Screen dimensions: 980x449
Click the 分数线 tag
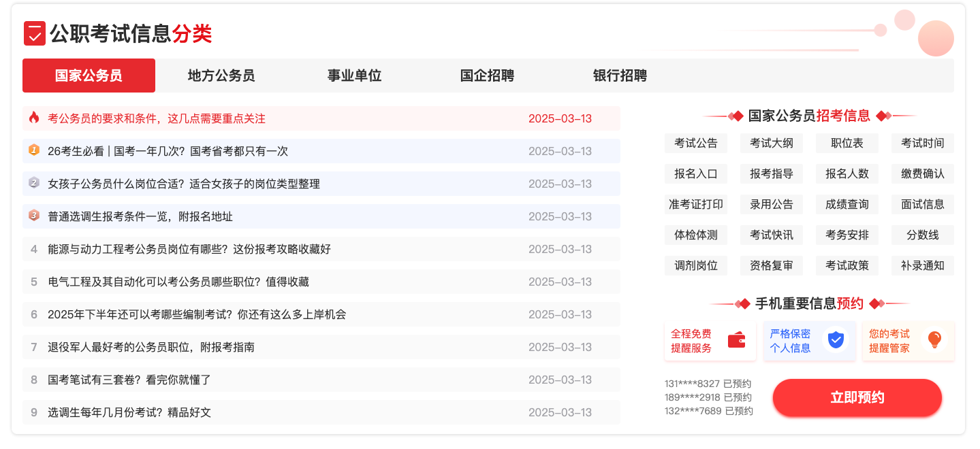(923, 235)
